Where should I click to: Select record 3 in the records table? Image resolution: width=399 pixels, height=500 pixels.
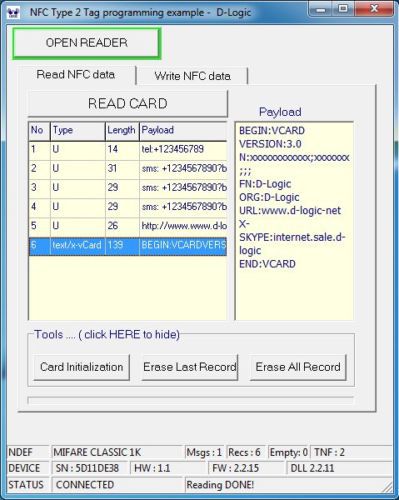tap(128, 187)
